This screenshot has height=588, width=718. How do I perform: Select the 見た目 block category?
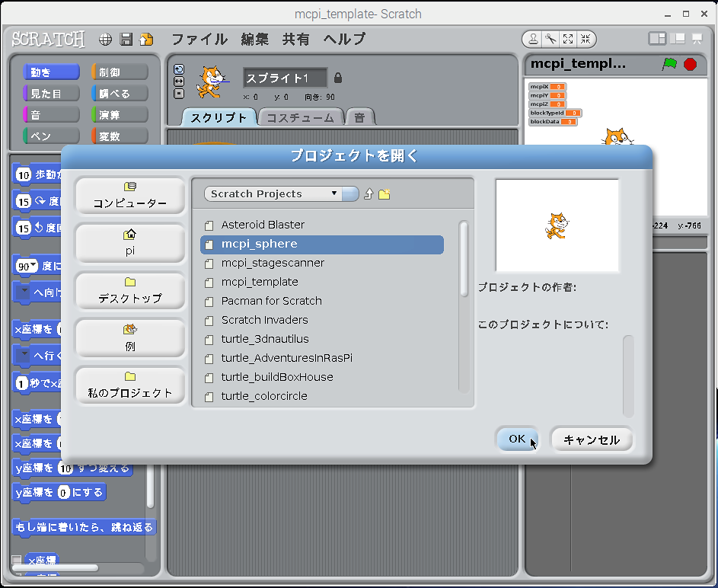[x=51, y=94]
